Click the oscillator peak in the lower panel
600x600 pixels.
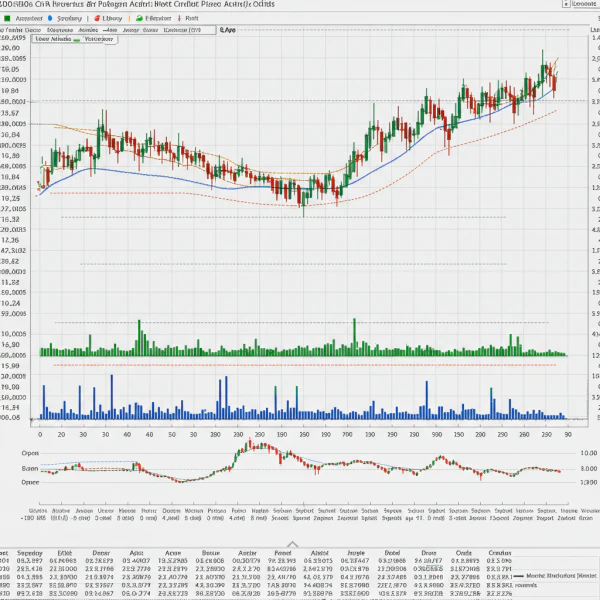pos(250,444)
